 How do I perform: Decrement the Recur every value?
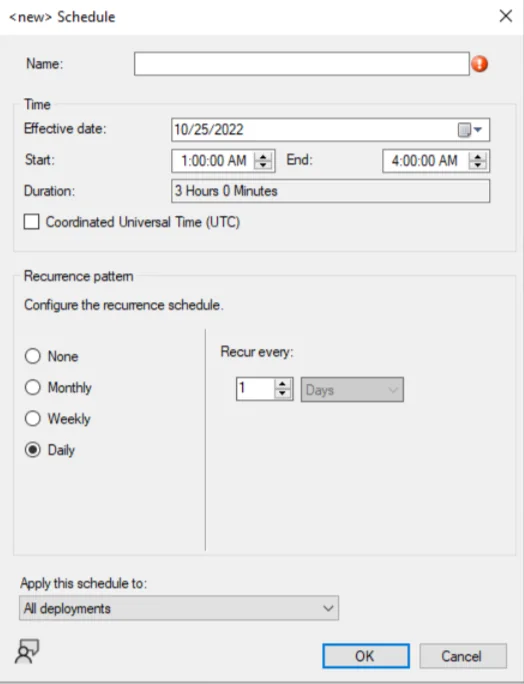coord(282,393)
